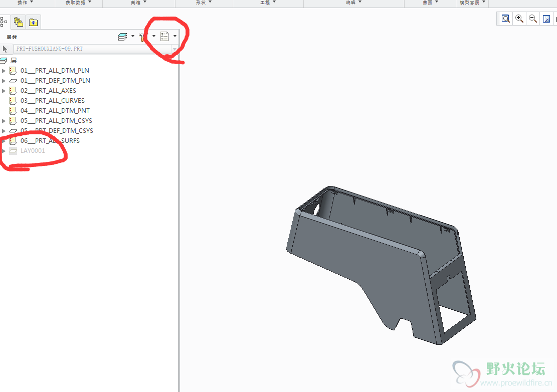Select the 02__PRT_ALL_AXES layer name
557x392 pixels.
click(48, 91)
